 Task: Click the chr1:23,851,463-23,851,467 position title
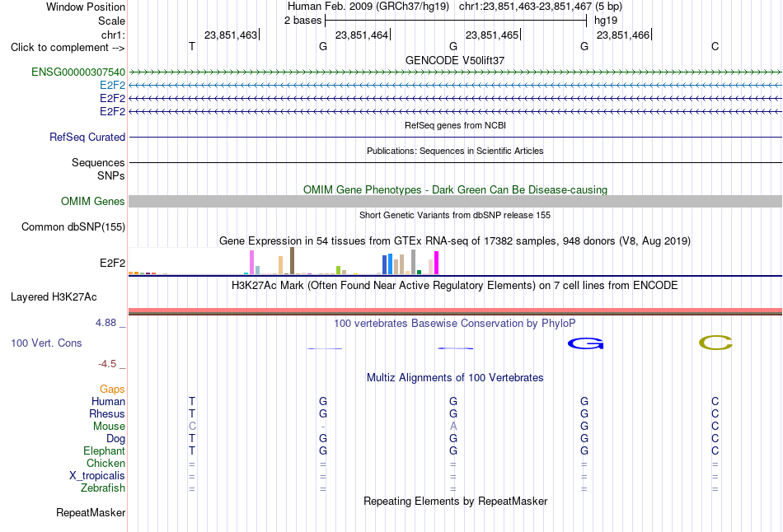pos(525,7)
